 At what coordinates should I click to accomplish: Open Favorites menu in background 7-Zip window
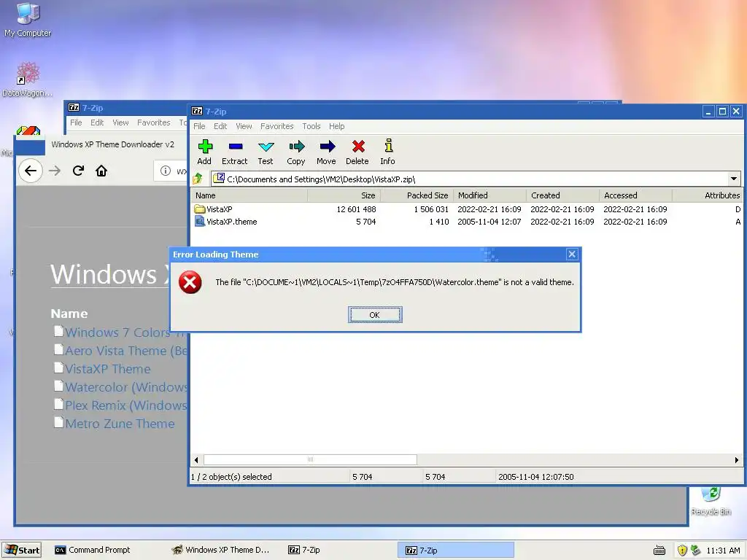coord(153,122)
